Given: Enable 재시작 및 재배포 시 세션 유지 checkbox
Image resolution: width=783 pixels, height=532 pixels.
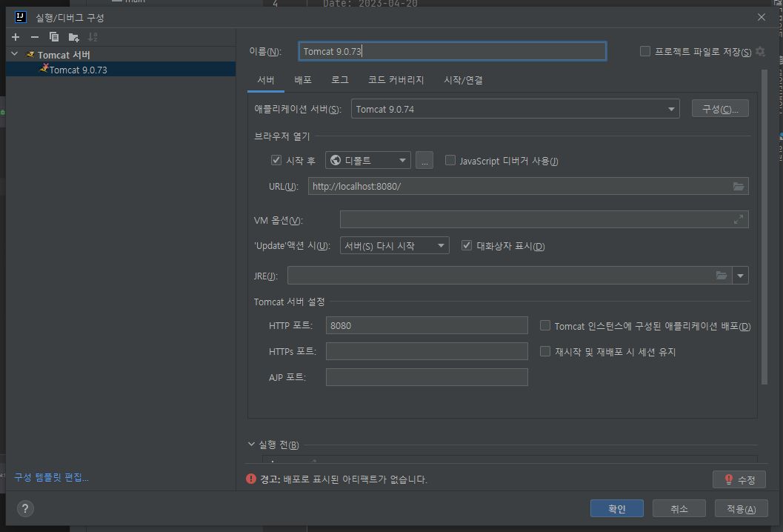Looking at the screenshot, I should 545,351.
